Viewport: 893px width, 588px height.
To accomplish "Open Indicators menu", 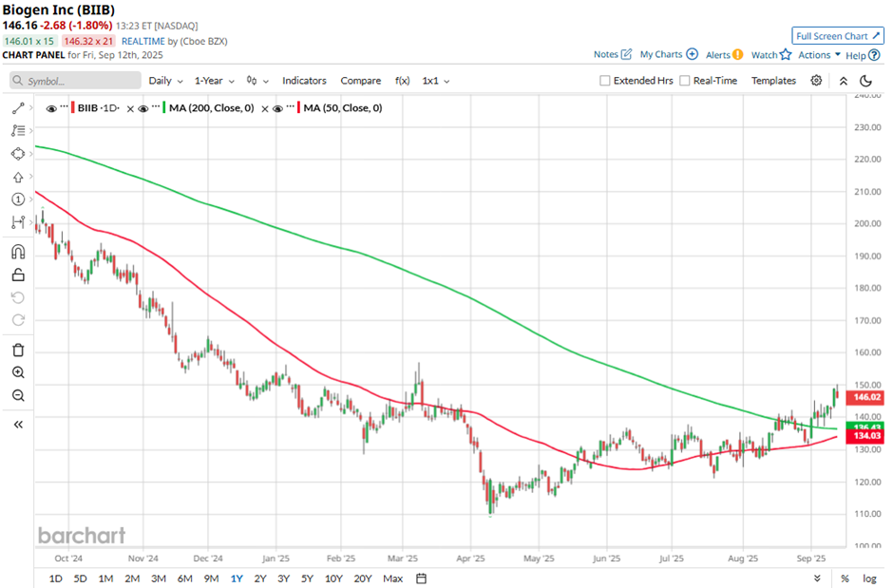I will pyautogui.click(x=304, y=81).
